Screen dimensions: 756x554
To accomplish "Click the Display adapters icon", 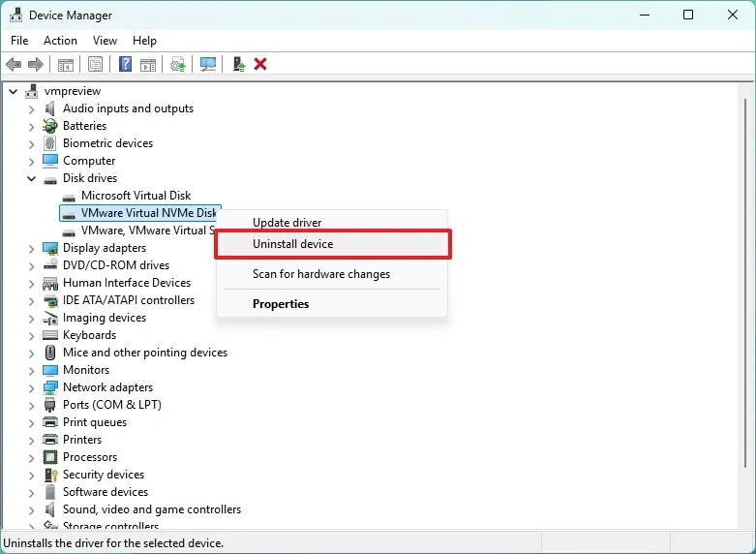I will [x=50, y=248].
